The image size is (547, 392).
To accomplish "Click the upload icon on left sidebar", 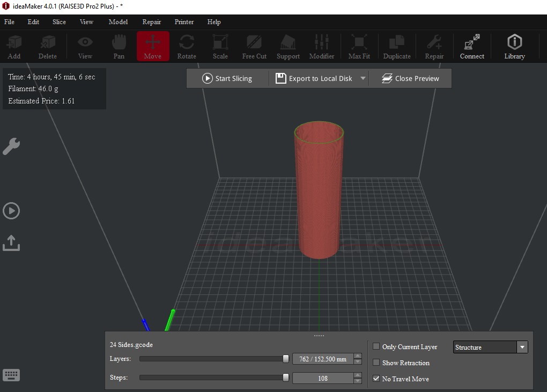I will pos(11,243).
